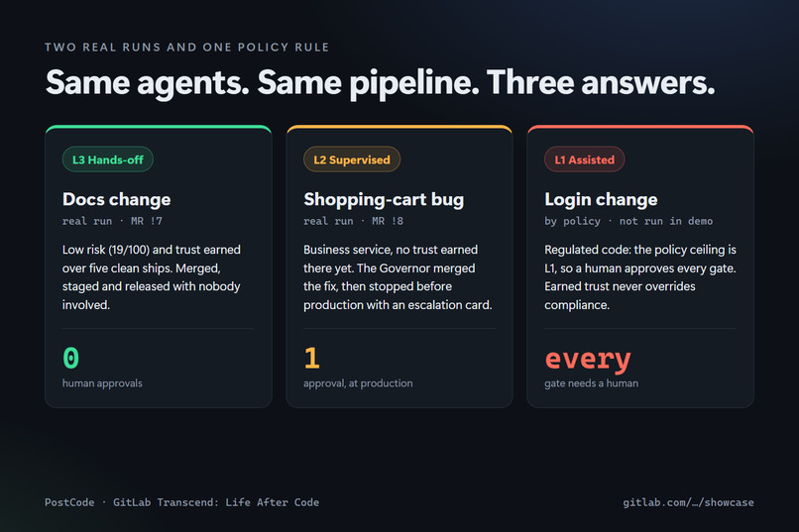Click the main headline 'Same agents. Same pipeline.'
799x532 pixels.
[x=263, y=82]
